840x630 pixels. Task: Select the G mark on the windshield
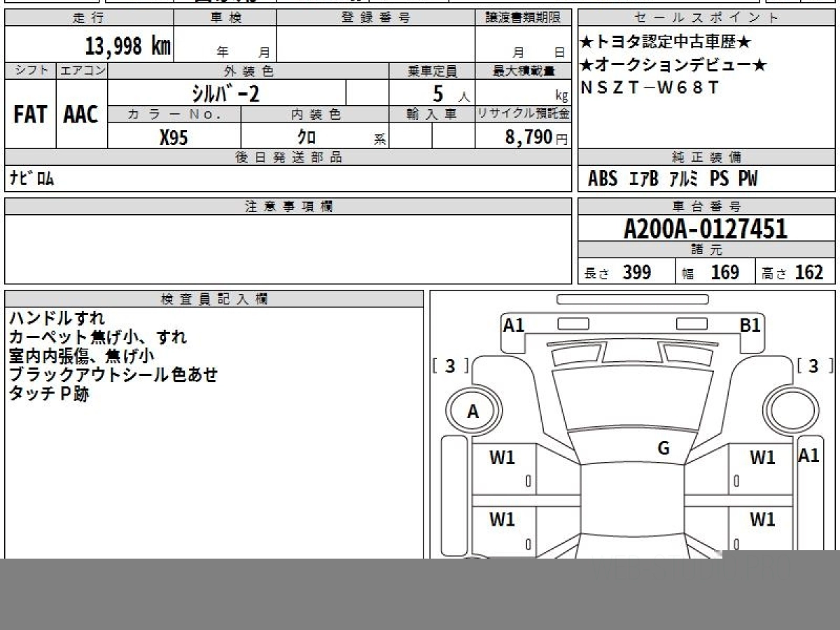(664, 449)
